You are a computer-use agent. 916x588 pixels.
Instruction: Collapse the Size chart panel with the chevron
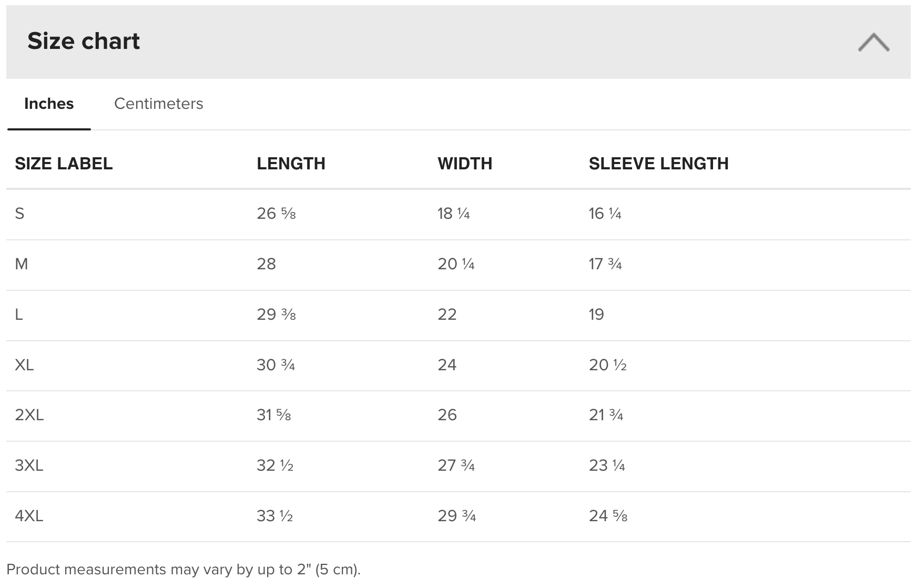873,42
